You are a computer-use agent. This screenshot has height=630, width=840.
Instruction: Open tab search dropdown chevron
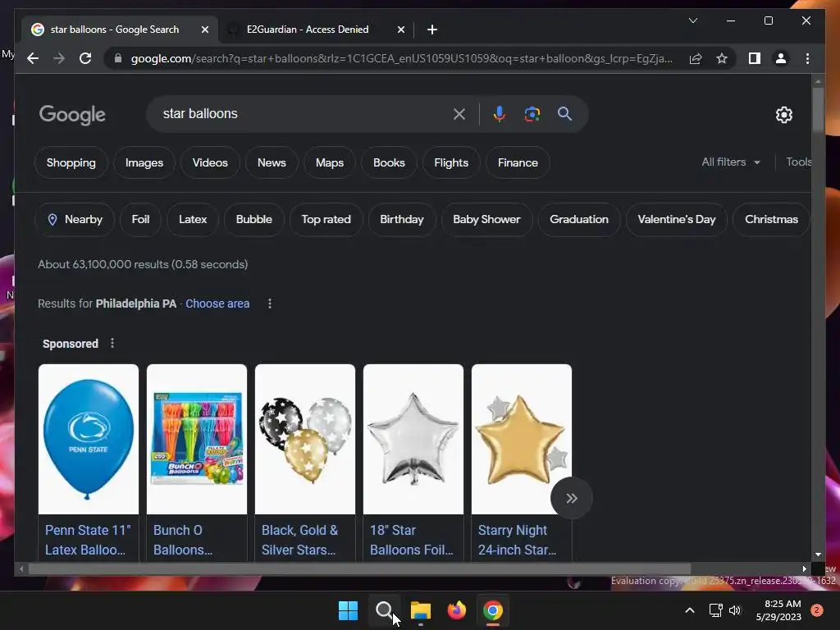point(692,21)
